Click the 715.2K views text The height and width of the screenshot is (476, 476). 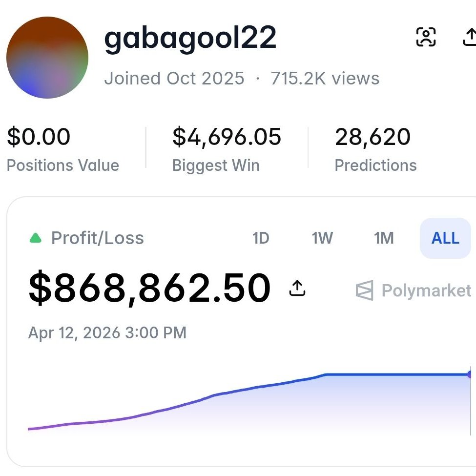[325, 79]
